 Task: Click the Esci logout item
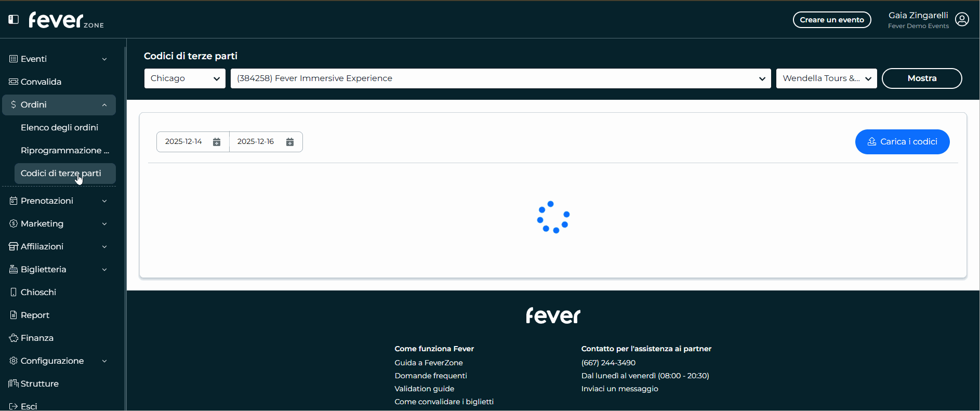click(x=59, y=405)
